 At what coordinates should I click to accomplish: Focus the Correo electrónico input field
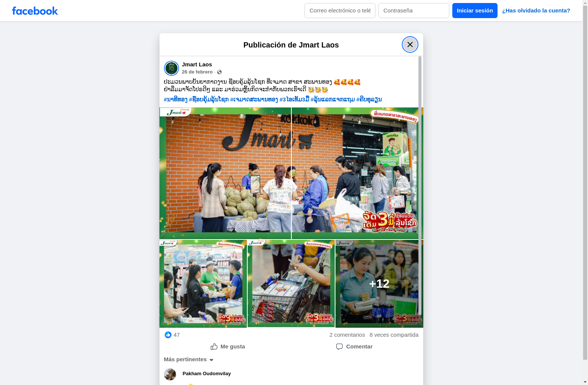click(340, 11)
